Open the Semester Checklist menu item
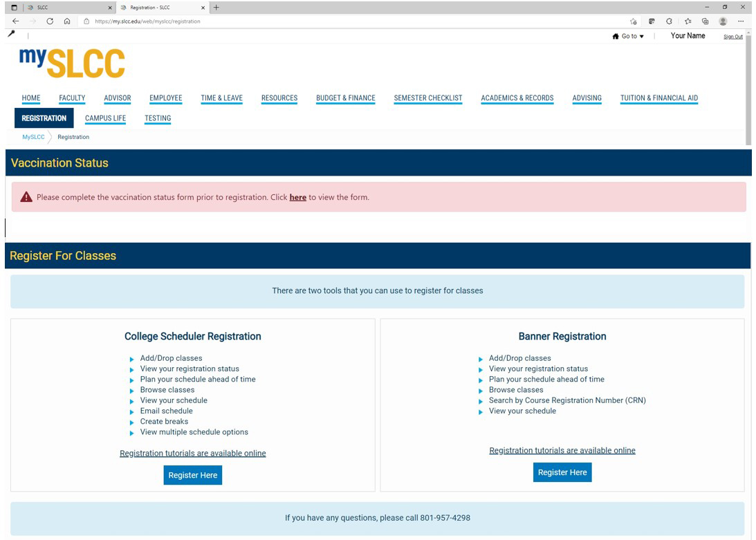Image resolution: width=756 pixels, height=540 pixels. click(x=427, y=98)
